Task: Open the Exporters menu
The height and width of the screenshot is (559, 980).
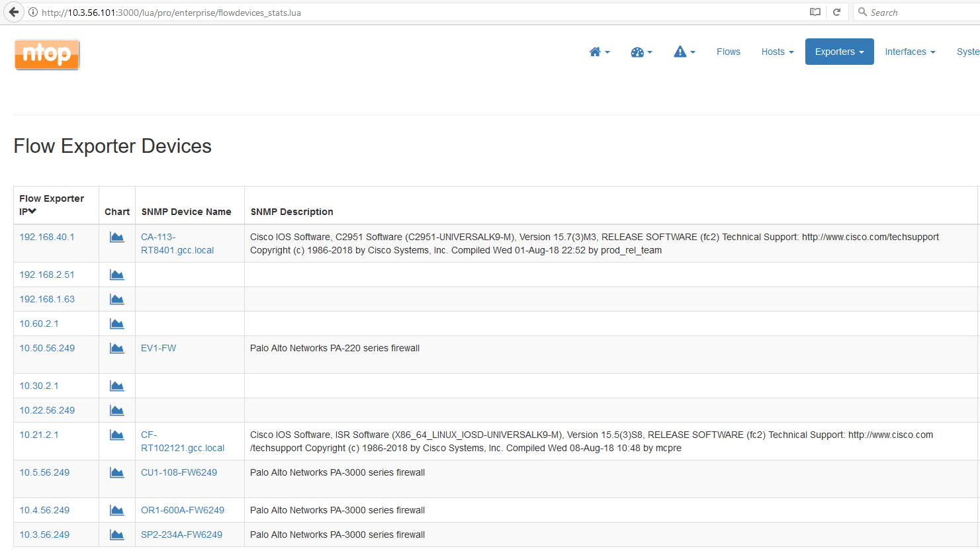Action: coord(839,52)
